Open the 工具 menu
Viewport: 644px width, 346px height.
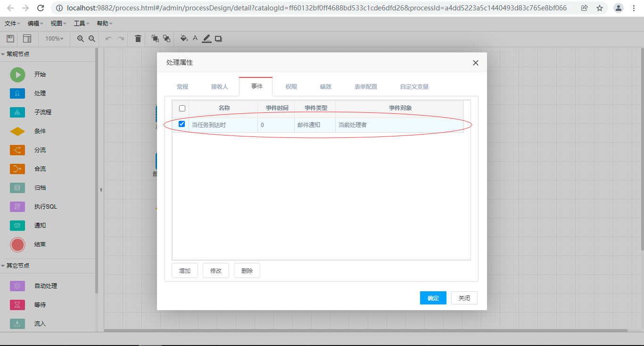[81, 24]
